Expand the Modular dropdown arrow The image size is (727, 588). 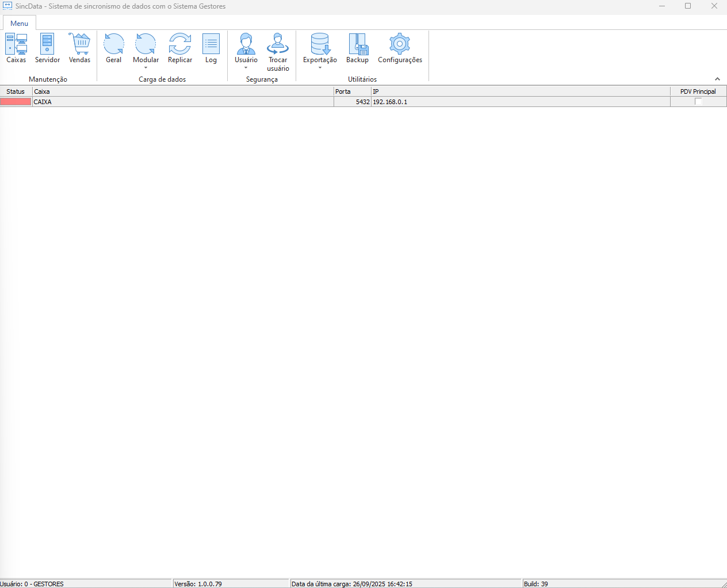pyautogui.click(x=146, y=68)
